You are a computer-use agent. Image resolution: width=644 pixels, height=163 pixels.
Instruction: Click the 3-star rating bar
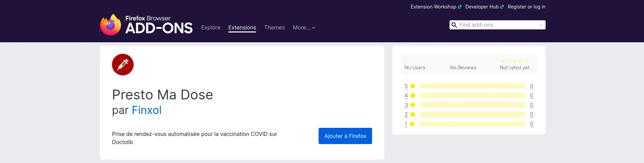(x=472, y=105)
